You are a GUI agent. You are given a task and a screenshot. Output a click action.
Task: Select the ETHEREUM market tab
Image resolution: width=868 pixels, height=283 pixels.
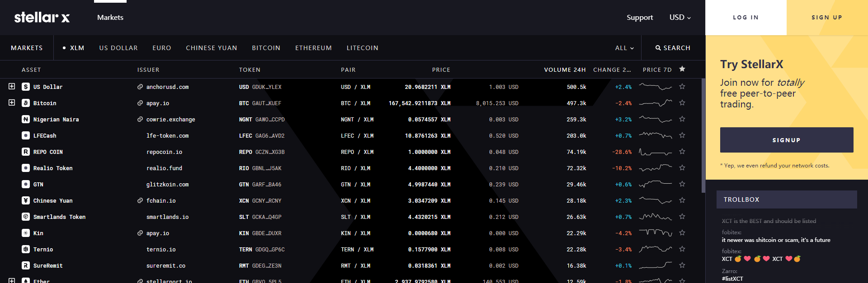(313, 48)
